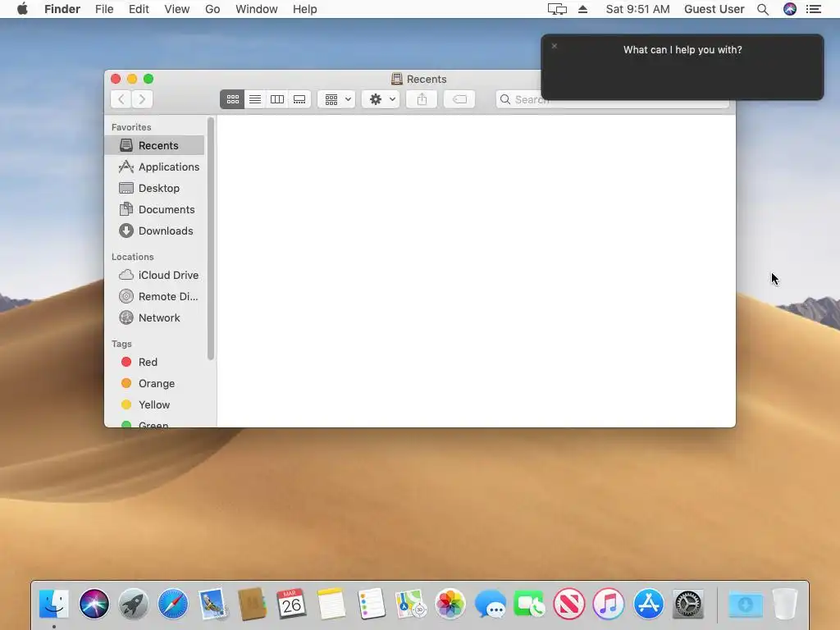Open the Apple menu
The image size is (840, 630).
[22, 9]
